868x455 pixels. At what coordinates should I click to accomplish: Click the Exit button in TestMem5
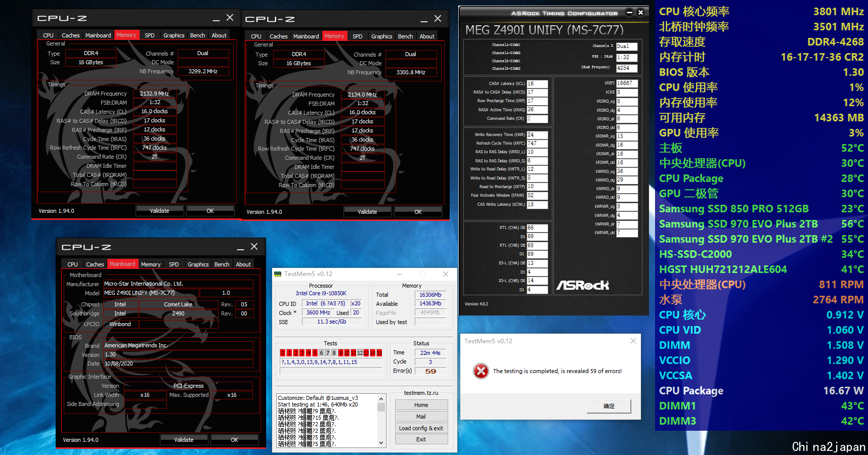point(421,439)
